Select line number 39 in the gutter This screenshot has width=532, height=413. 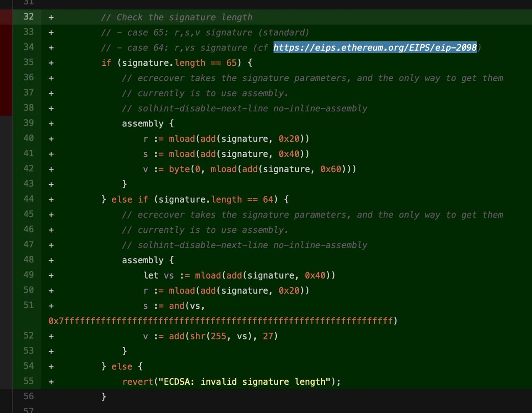pyautogui.click(x=29, y=123)
